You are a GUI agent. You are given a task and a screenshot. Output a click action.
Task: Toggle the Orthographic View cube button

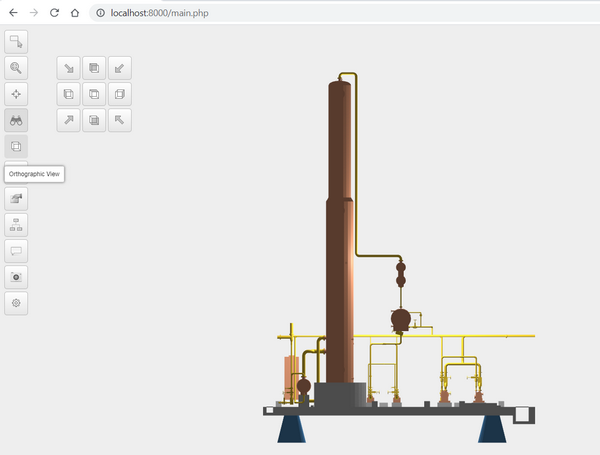pyautogui.click(x=17, y=146)
